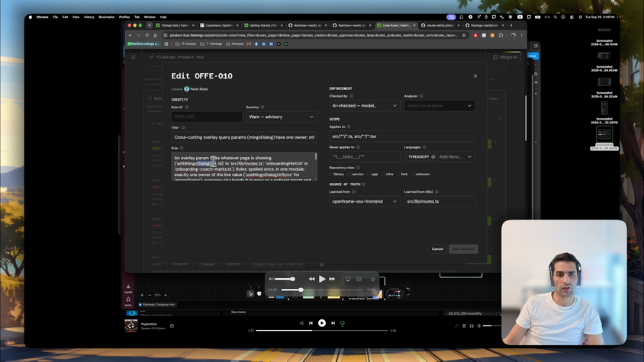Open the Learned from repository dropdown
Screen dimensions: 644x362
tap(365, 201)
